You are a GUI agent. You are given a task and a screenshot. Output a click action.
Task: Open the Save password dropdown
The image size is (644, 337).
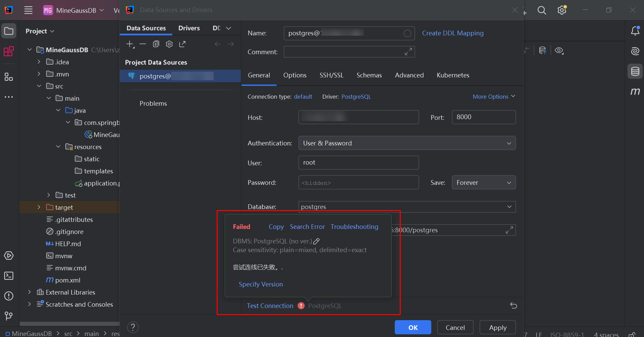484,182
